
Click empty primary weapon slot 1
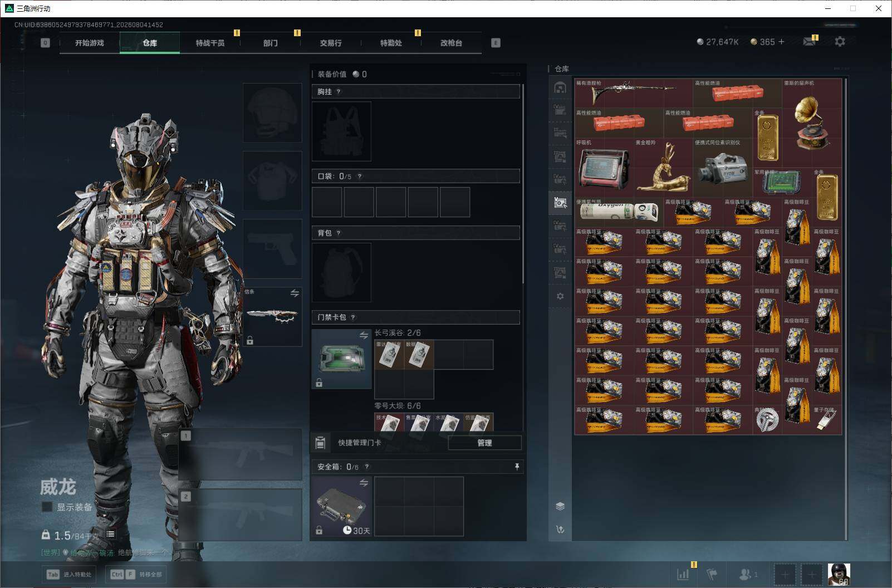pyautogui.click(x=240, y=454)
